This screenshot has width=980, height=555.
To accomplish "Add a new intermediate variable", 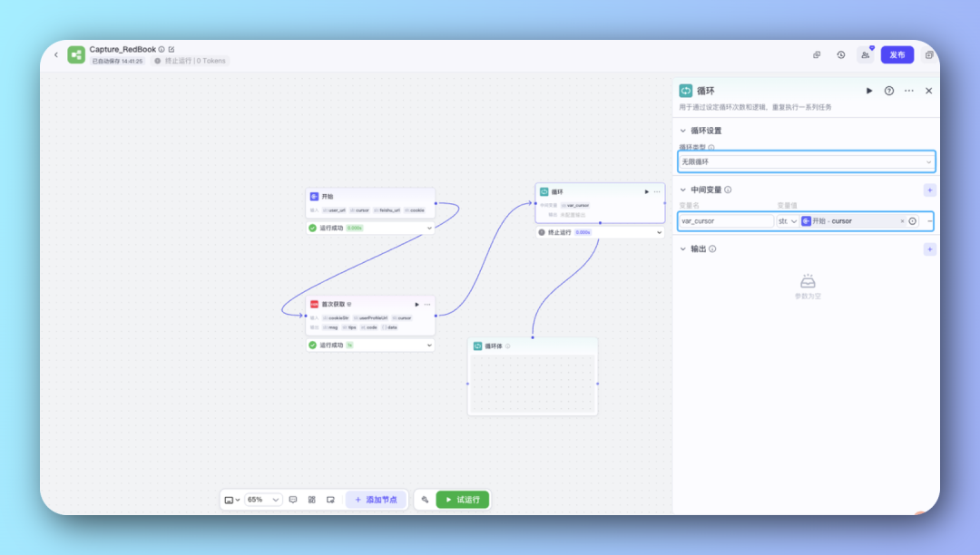I will pyautogui.click(x=930, y=190).
